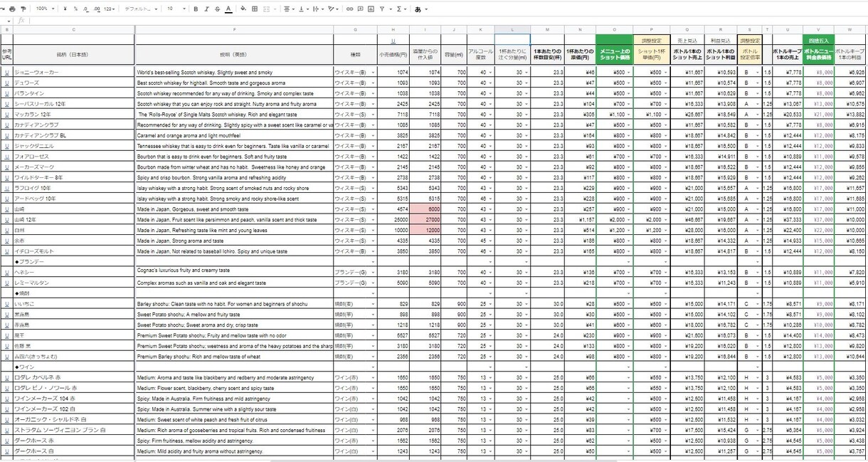Select the red 6000 cell for 山崎
This screenshot has width=868, height=462.
pos(425,209)
